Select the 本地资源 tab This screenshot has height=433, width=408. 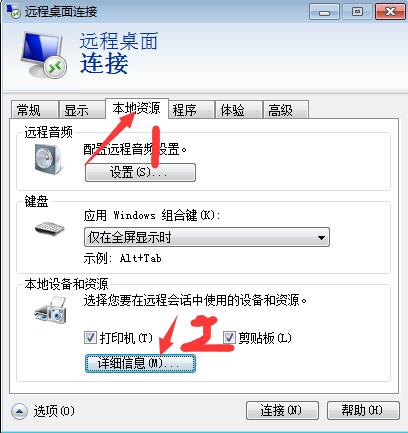[137, 108]
